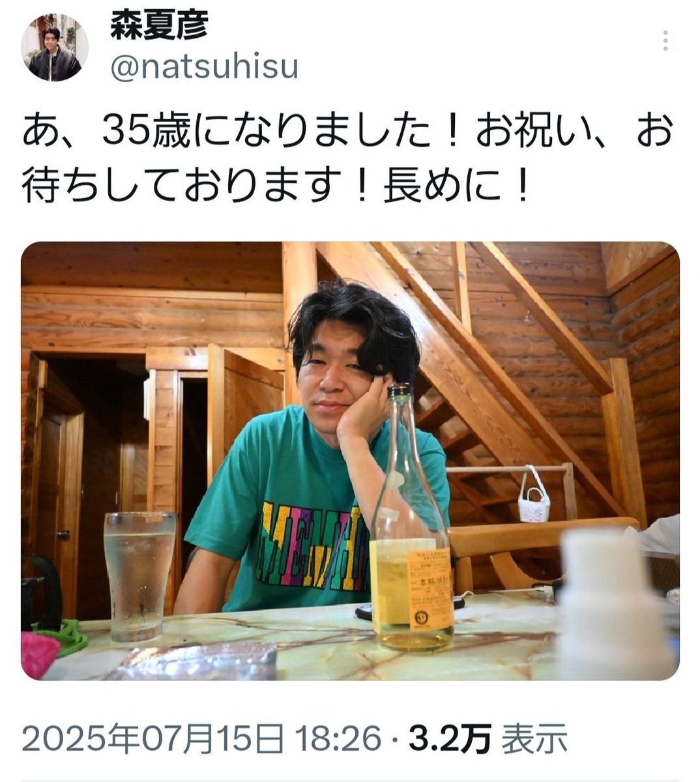Tap the small white basket in the photo

(534, 499)
